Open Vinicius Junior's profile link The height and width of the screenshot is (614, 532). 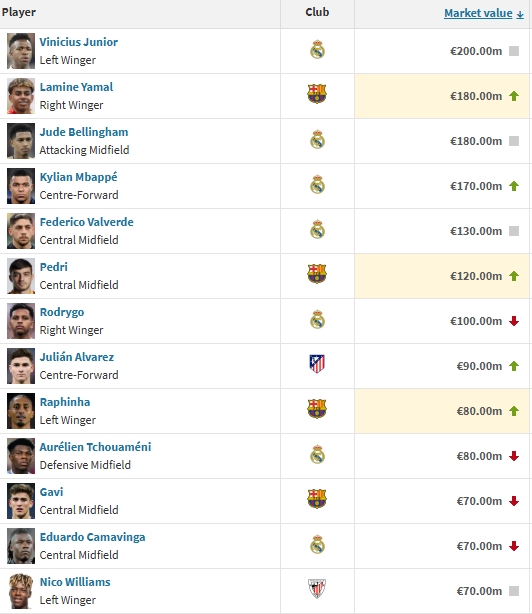pyautogui.click(x=79, y=42)
